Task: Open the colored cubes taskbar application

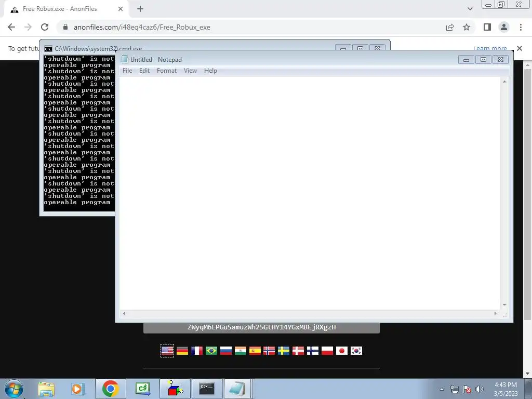Action: point(175,389)
